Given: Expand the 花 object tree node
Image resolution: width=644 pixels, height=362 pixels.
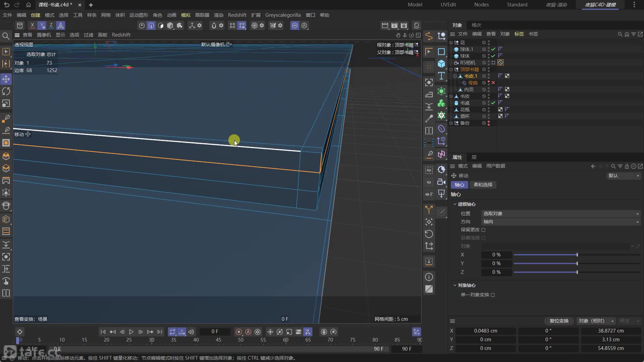Looking at the screenshot, I should click(451, 43).
